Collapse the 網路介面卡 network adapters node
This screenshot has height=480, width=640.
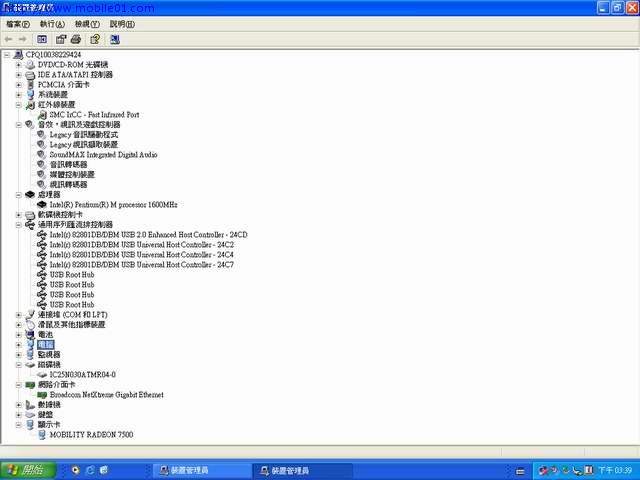18,384
